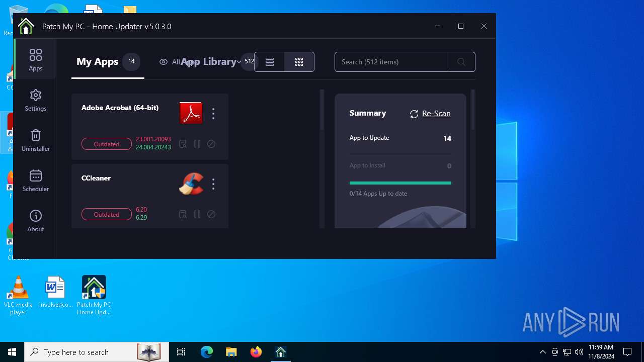
Task: Select the involvedco Word document on desktop
Action: (55, 293)
